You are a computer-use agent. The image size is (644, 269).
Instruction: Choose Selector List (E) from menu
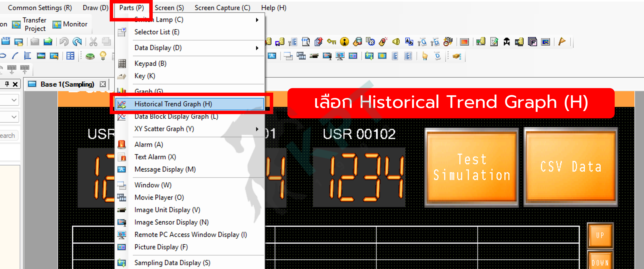click(x=190, y=32)
